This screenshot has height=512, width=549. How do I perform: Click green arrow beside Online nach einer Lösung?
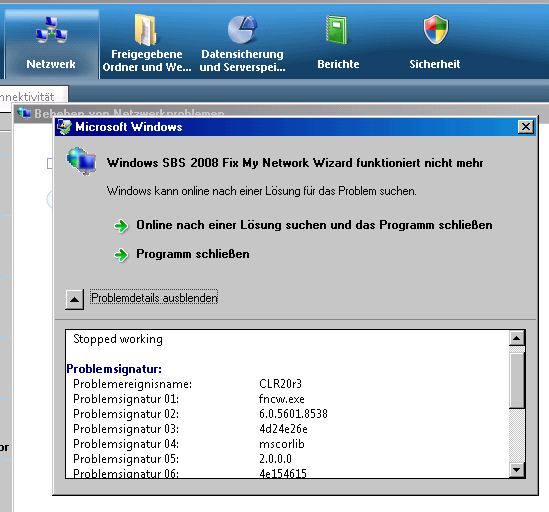121,226
